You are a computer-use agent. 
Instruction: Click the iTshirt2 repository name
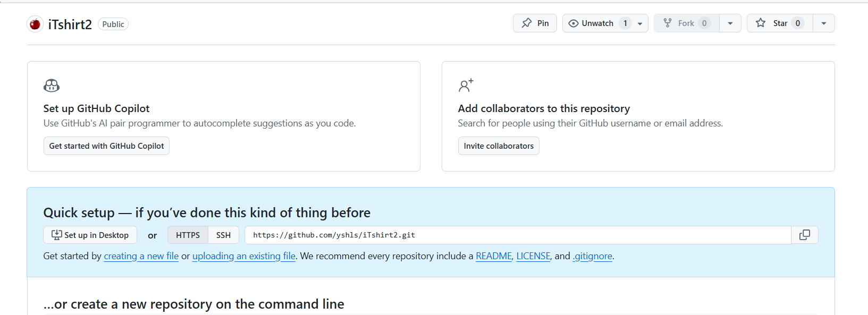pyautogui.click(x=70, y=24)
